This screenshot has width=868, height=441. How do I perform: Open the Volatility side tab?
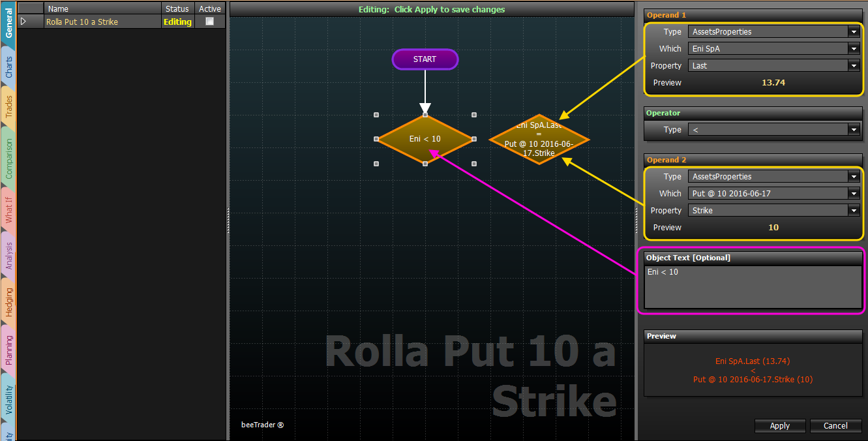click(x=8, y=399)
